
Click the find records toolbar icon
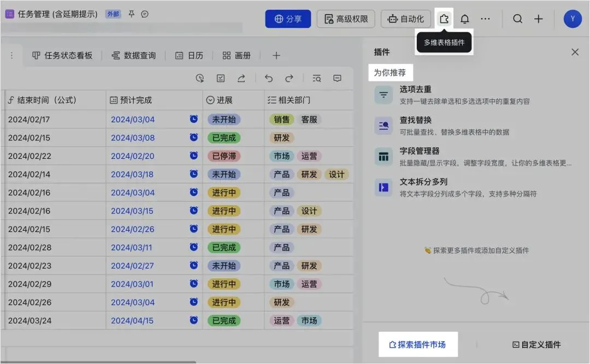pyautogui.click(x=316, y=78)
